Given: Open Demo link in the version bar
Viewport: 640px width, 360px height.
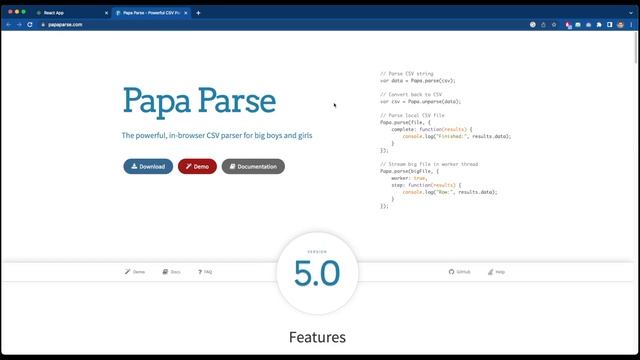Looking at the screenshot, I should click(135, 272).
